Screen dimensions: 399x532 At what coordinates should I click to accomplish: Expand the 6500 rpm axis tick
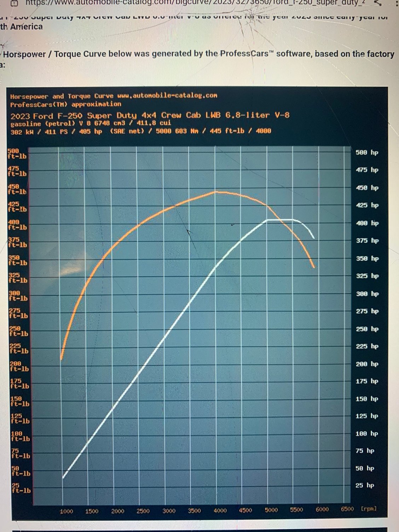347,509
